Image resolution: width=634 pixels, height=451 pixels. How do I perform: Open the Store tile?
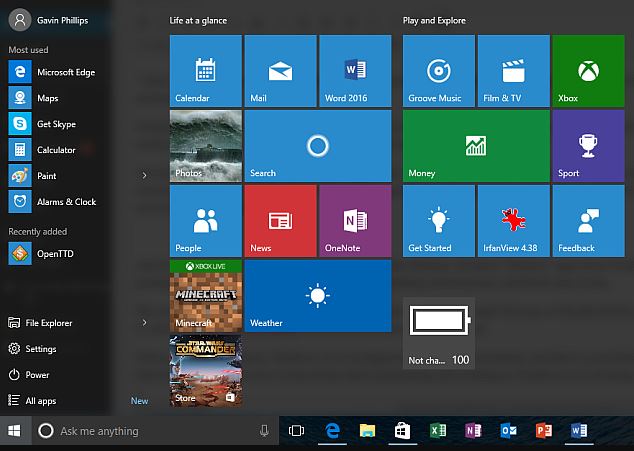click(x=205, y=371)
